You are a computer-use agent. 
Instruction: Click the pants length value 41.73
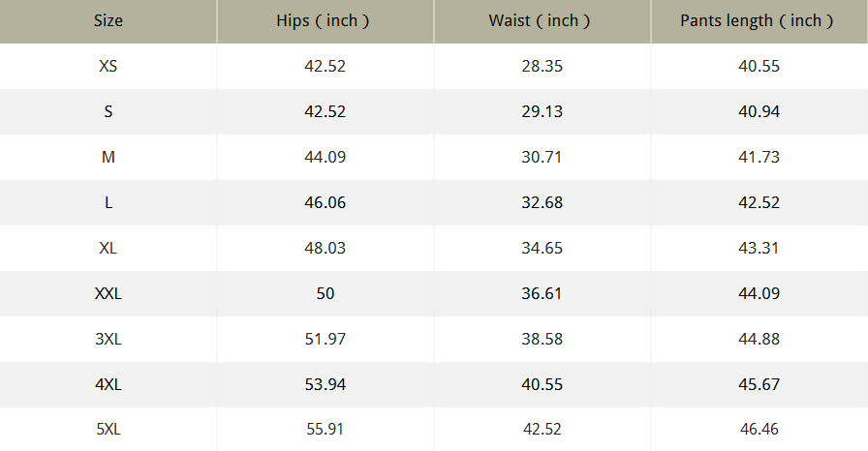tap(759, 157)
